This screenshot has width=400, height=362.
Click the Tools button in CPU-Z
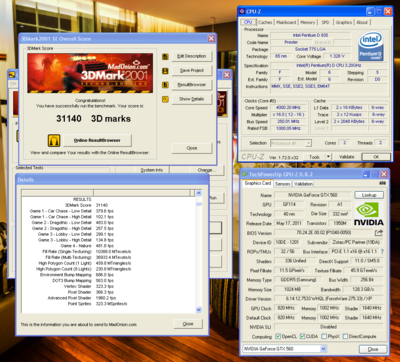[314, 157]
